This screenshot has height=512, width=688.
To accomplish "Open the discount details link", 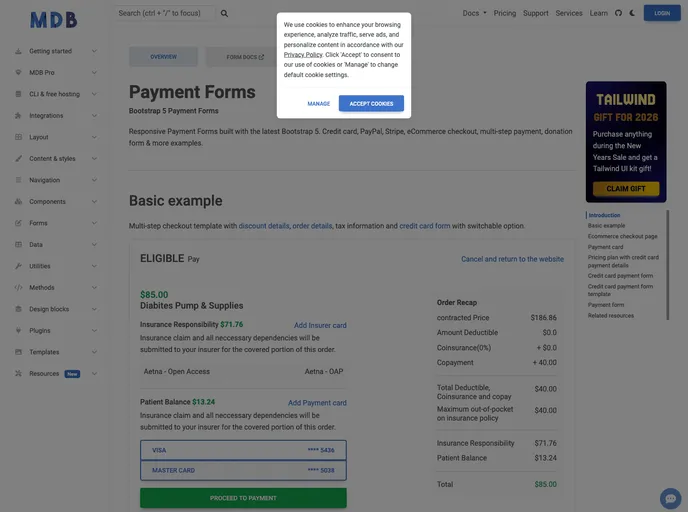I will (x=264, y=226).
